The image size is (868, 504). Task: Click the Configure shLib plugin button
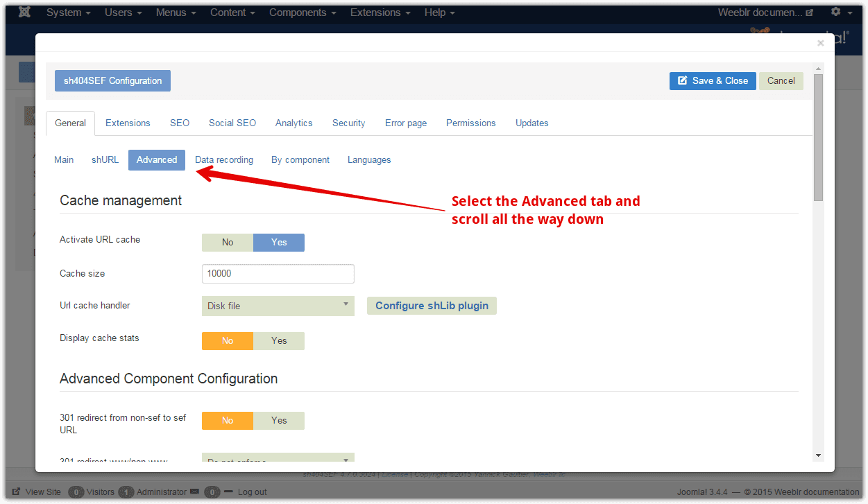pos(432,306)
